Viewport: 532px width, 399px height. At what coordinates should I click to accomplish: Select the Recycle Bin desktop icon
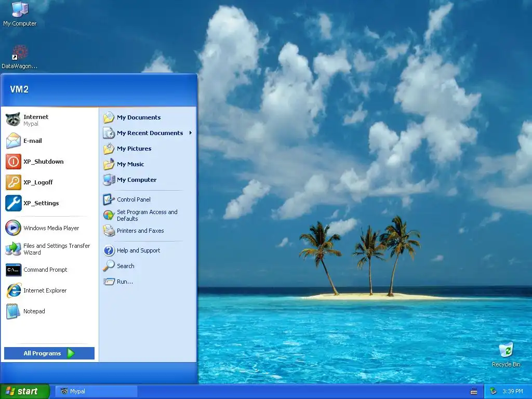pyautogui.click(x=506, y=350)
